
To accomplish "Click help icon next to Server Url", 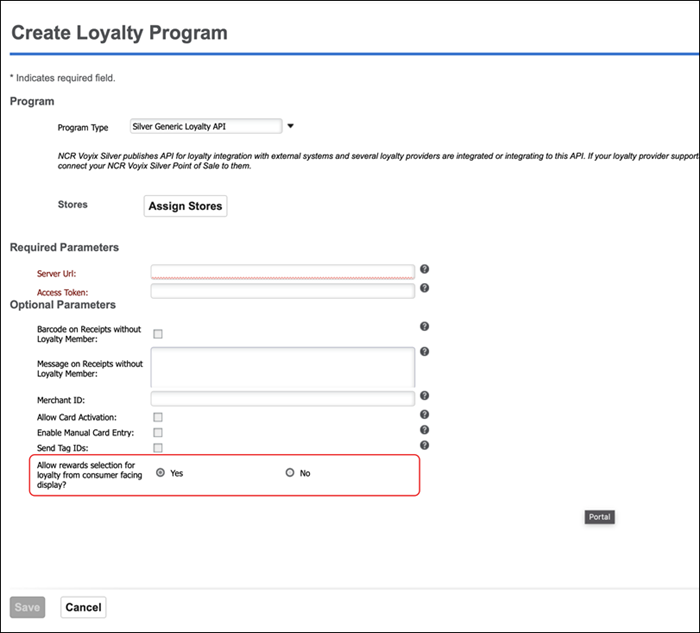I will 424,269.
